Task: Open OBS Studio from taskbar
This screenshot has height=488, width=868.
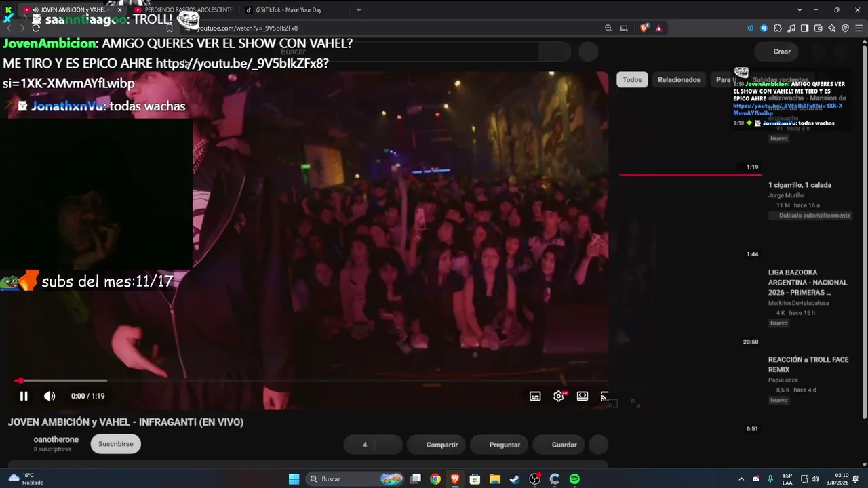Action: pos(535,479)
